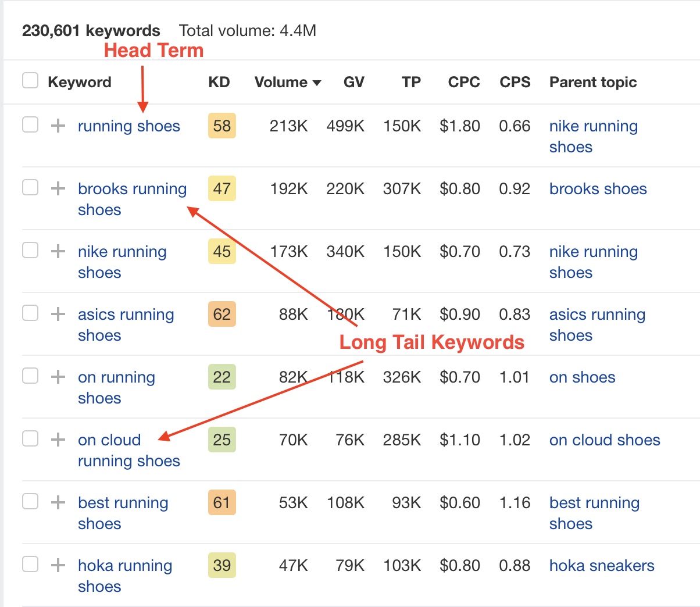The image size is (700, 607).
Task: Click the CPC column header
Action: click(x=464, y=82)
